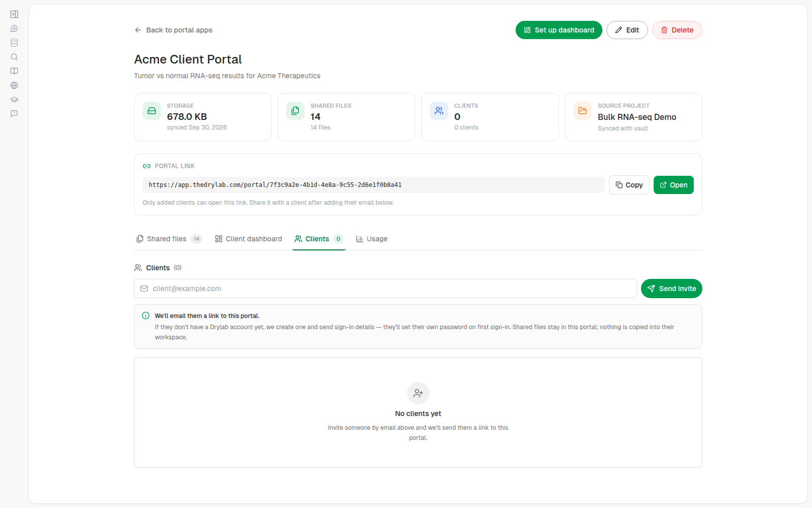Click the 'Synced with vault' text
Viewport: 812px width, 508px height.
[623, 129]
